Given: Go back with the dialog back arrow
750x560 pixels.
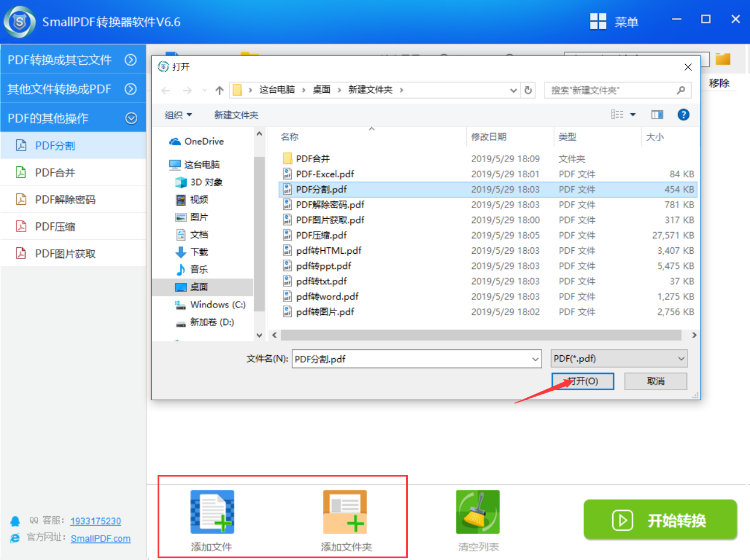Looking at the screenshot, I should 166,90.
